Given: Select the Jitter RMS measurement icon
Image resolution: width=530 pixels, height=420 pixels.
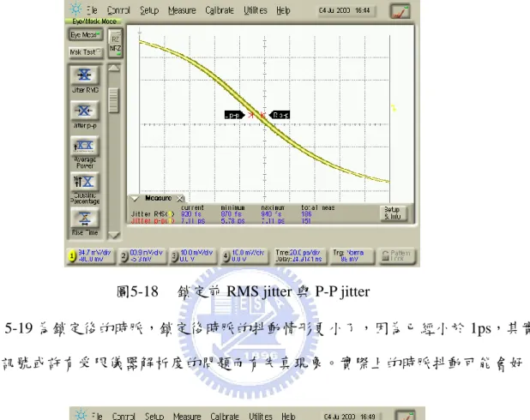Looking at the screenshot, I should coord(85,75).
